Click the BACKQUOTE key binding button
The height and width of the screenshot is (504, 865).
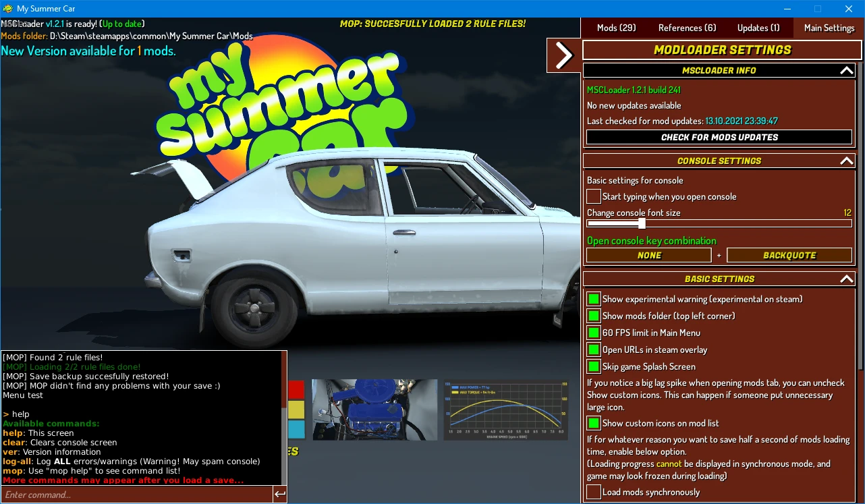pyautogui.click(x=789, y=255)
